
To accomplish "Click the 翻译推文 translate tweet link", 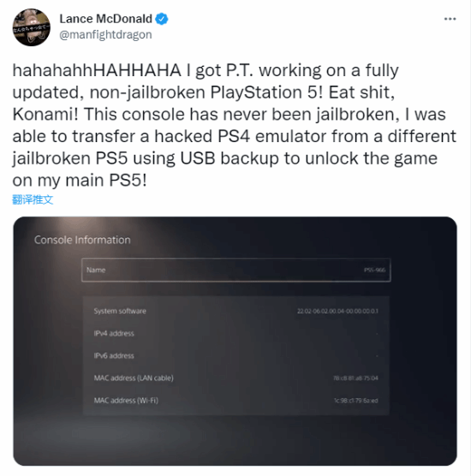I will 33,199.
